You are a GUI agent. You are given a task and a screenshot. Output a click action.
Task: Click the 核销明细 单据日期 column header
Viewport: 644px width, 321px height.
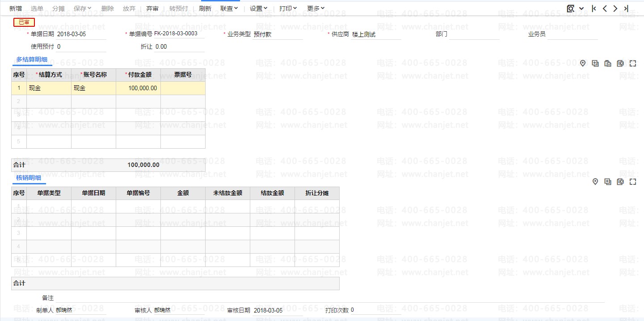coord(93,193)
